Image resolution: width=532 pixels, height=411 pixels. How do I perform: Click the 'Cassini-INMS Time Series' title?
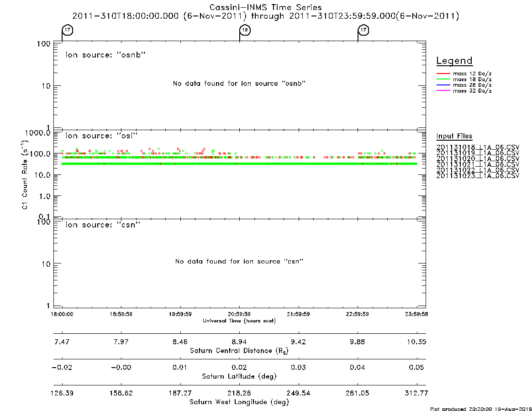pos(266,7)
